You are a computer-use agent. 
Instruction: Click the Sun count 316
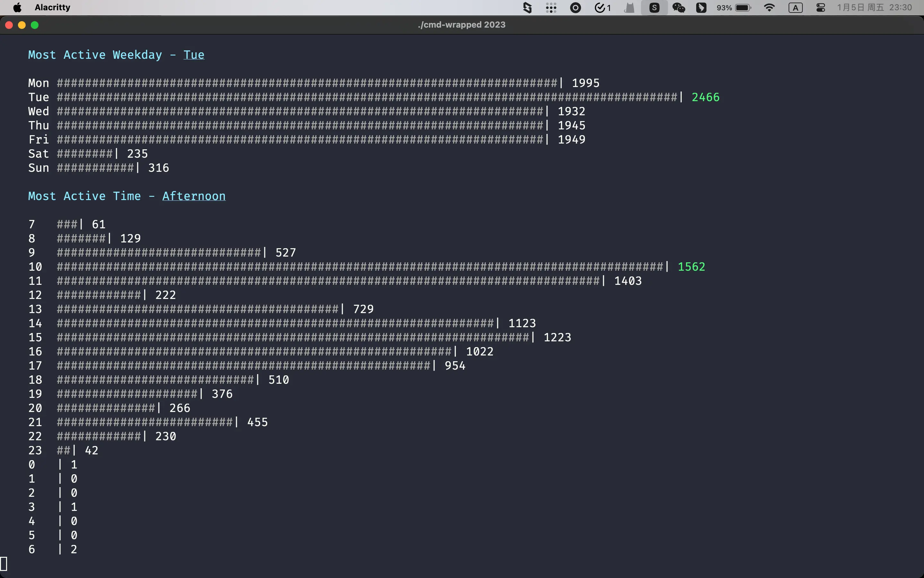tap(158, 168)
